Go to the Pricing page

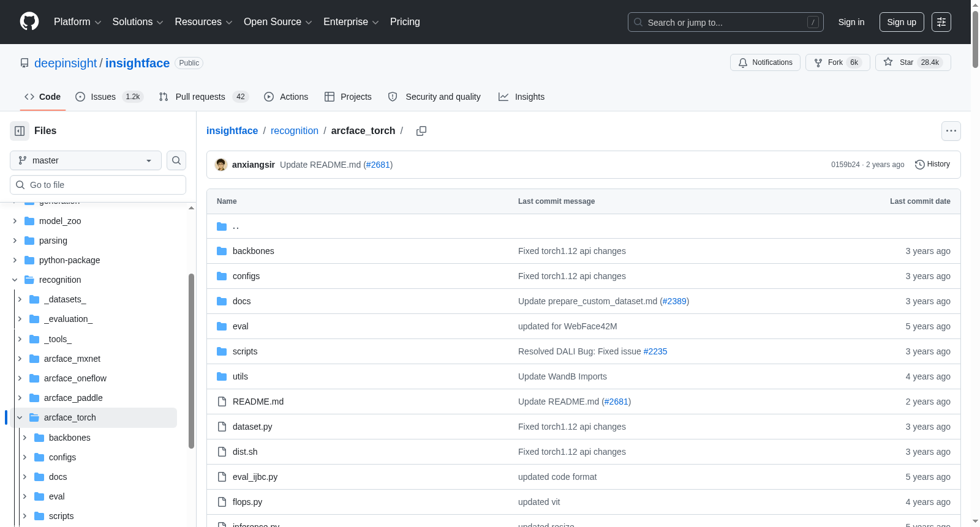click(405, 22)
